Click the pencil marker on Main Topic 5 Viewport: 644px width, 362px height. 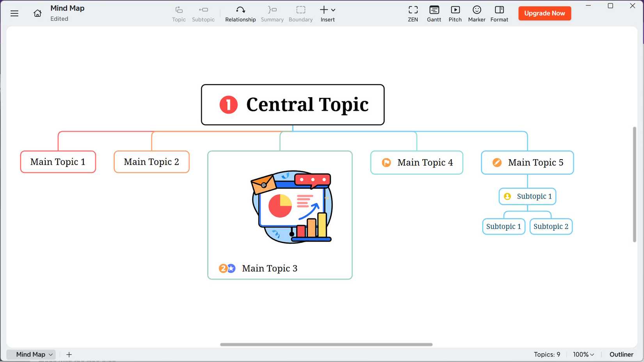tap(497, 162)
